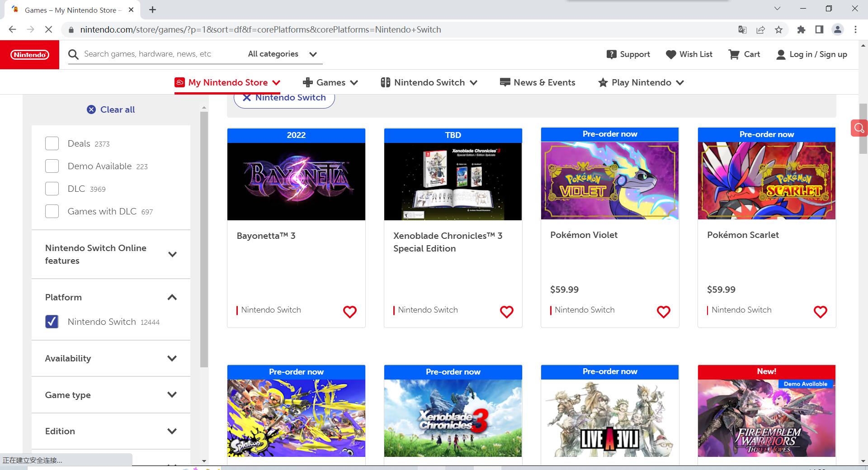
Task: Click Clear all filters link
Action: click(111, 109)
